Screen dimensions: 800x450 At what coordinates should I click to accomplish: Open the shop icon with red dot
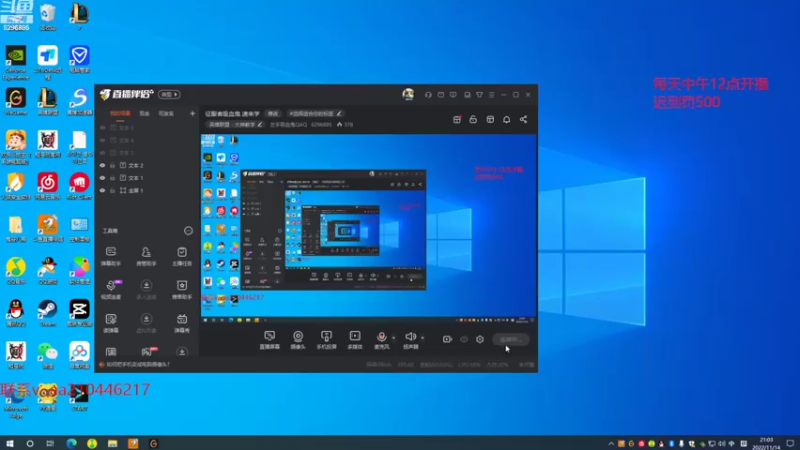pos(457,119)
